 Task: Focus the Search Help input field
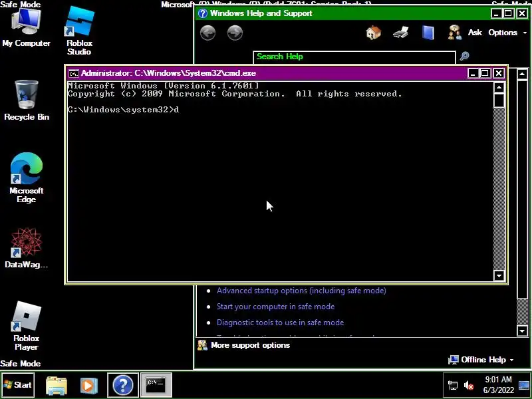click(x=354, y=57)
